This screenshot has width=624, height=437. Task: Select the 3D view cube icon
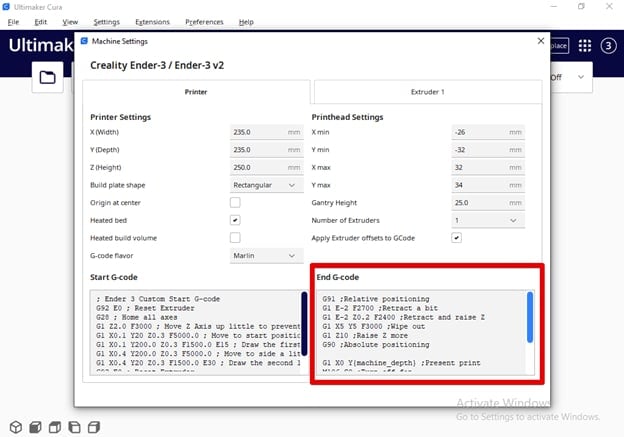coord(16,427)
